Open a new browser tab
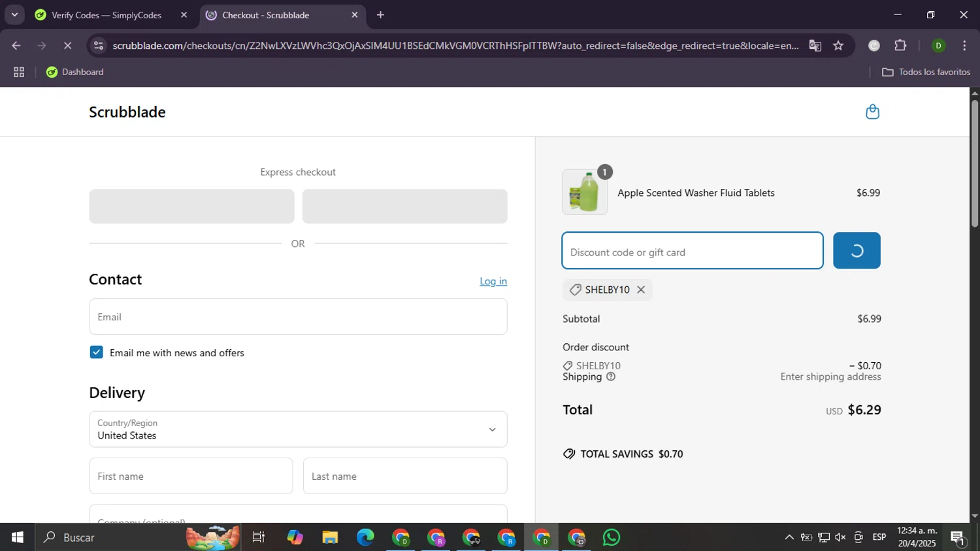 pyautogui.click(x=381, y=15)
